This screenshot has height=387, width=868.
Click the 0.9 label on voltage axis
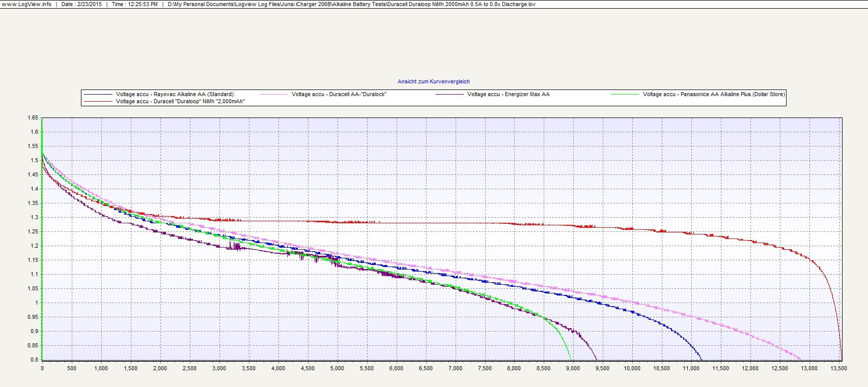click(x=35, y=331)
